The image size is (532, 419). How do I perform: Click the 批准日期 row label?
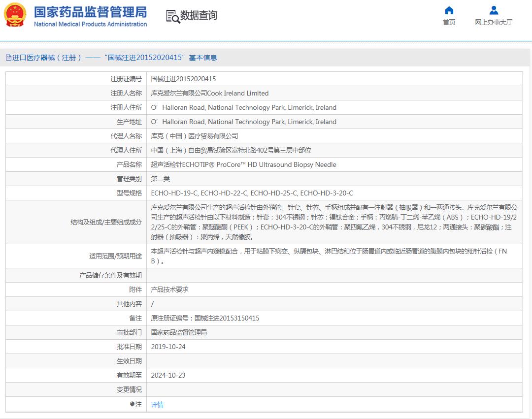tap(129, 347)
